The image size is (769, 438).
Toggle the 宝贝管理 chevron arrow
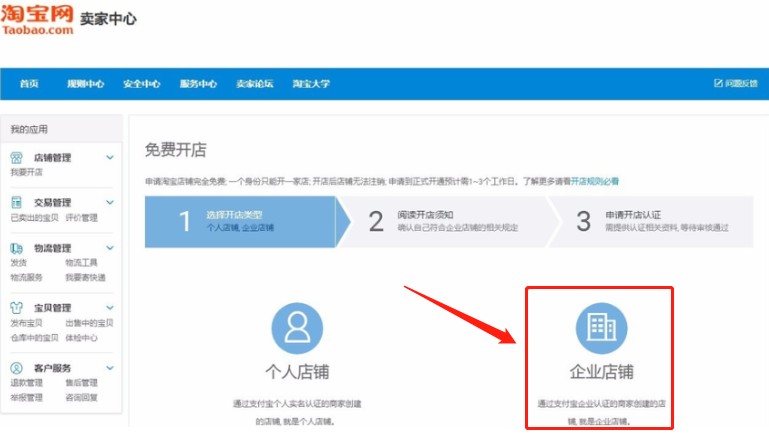(110, 308)
